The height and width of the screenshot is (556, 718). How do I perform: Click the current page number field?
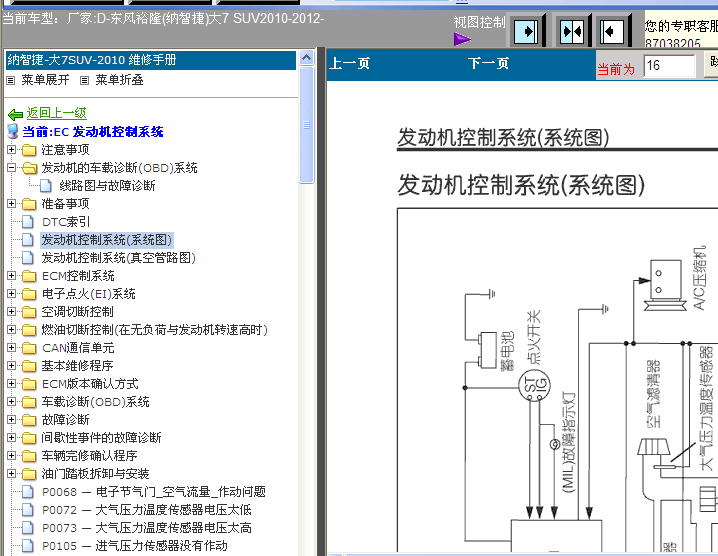point(669,66)
